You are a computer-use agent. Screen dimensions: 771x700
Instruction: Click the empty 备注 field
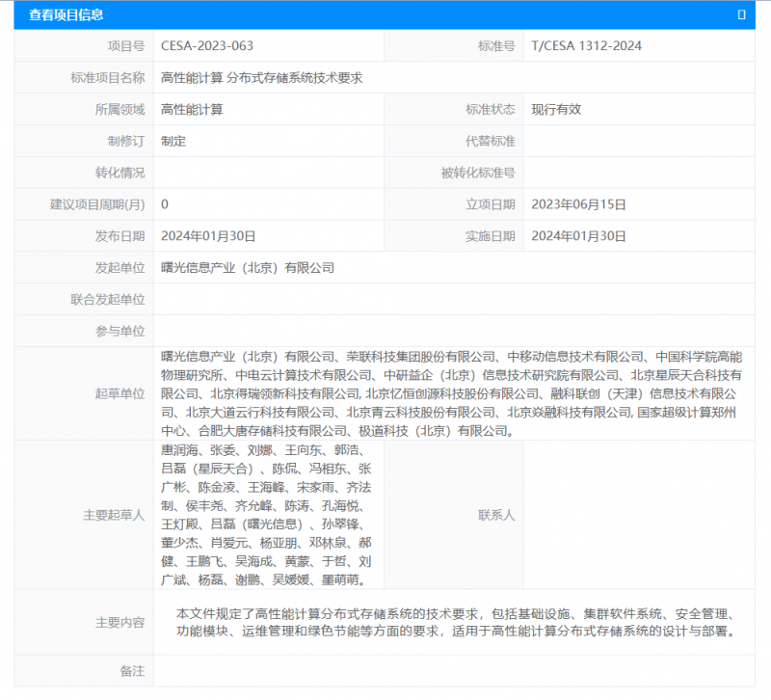coord(453,670)
